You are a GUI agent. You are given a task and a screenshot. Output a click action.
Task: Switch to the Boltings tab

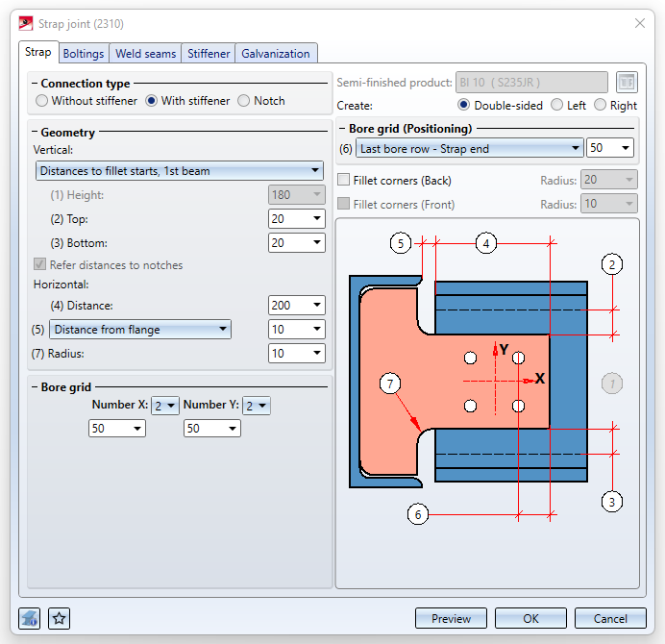tap(84, 54)
